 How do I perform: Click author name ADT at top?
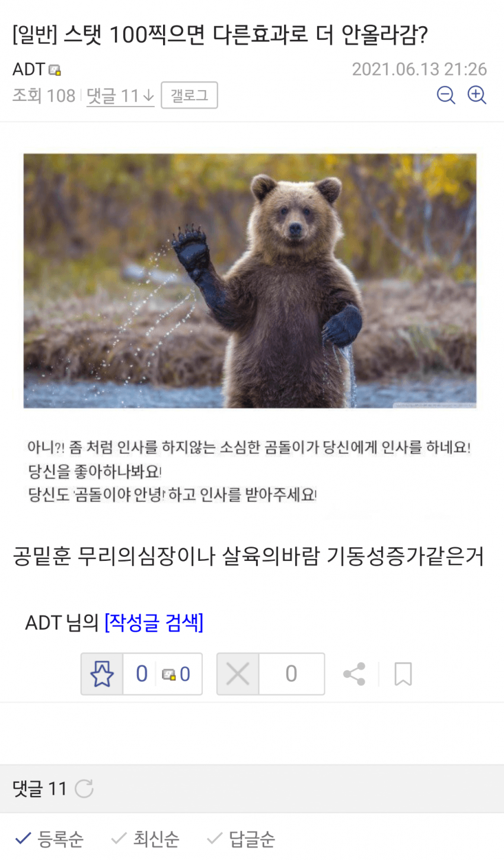(28, 69)
